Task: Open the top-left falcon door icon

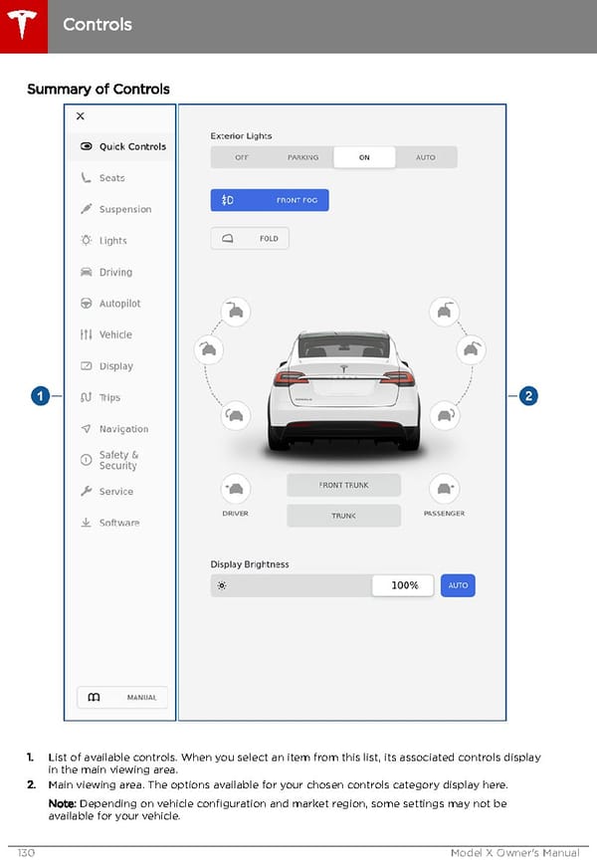Action: coord(236,312)
